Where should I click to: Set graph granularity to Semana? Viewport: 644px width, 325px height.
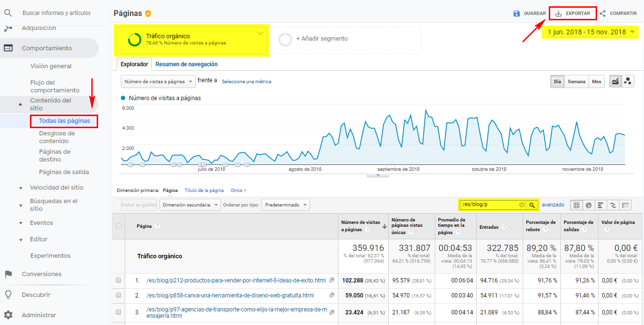pyautogui.click(x=576, y=82)
